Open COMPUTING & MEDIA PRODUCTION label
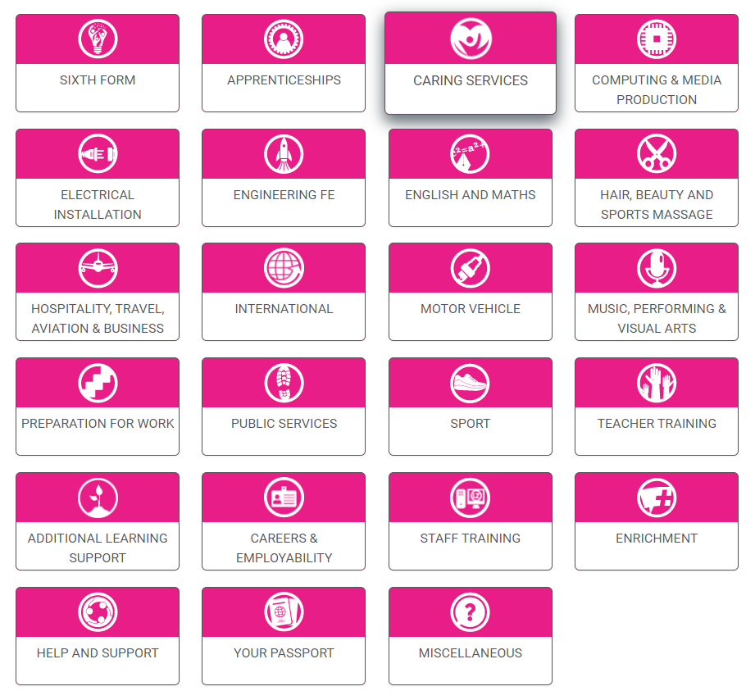755x700 pixels. 657,89
